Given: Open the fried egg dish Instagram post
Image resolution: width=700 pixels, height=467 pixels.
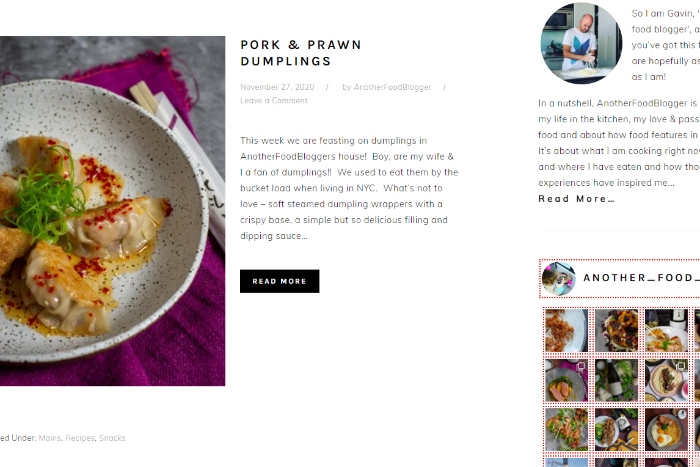Looking at the screenshot, I should [x=666, y=429].
